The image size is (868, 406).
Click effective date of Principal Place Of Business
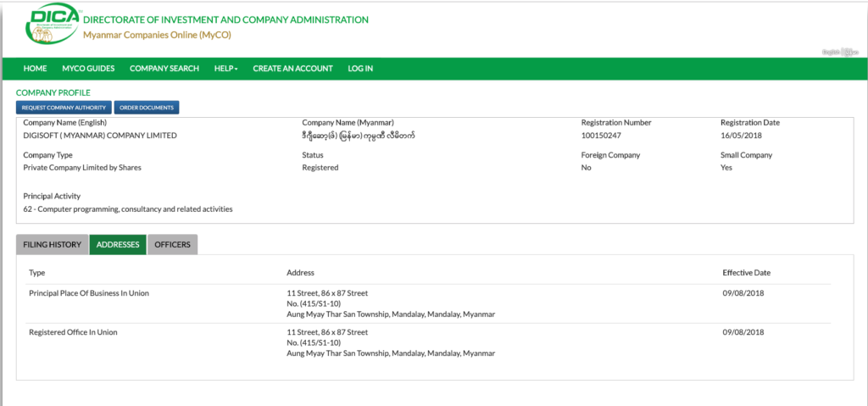(743, 293)
